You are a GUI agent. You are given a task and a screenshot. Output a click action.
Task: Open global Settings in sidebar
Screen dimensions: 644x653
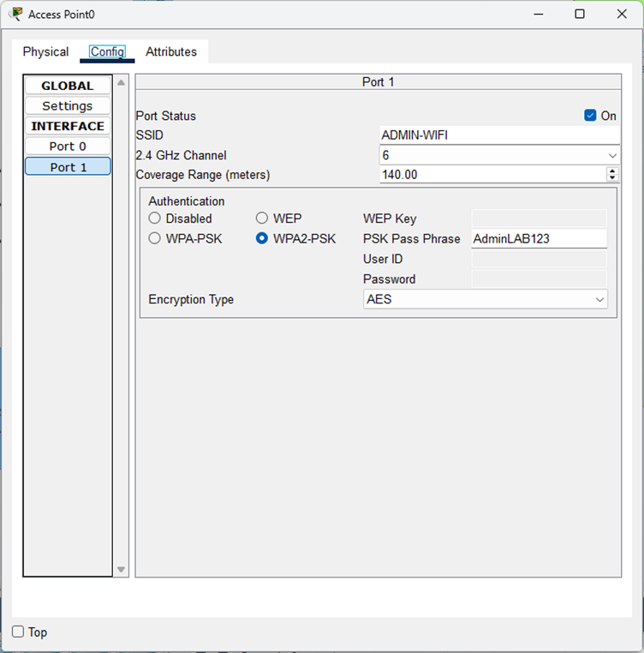click(x=68, y=106)
